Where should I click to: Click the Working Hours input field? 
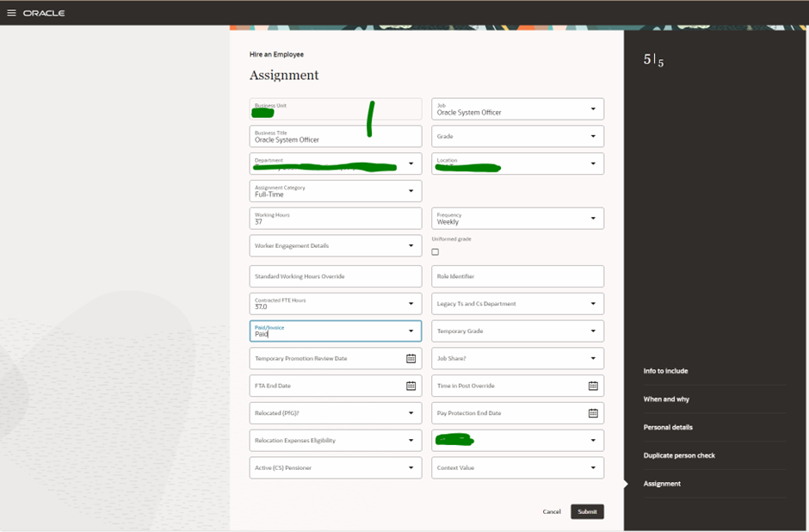[336, 218]
